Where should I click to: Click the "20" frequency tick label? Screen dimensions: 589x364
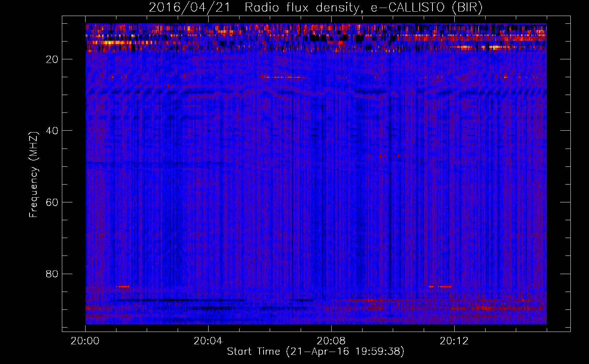coord(52,59)
